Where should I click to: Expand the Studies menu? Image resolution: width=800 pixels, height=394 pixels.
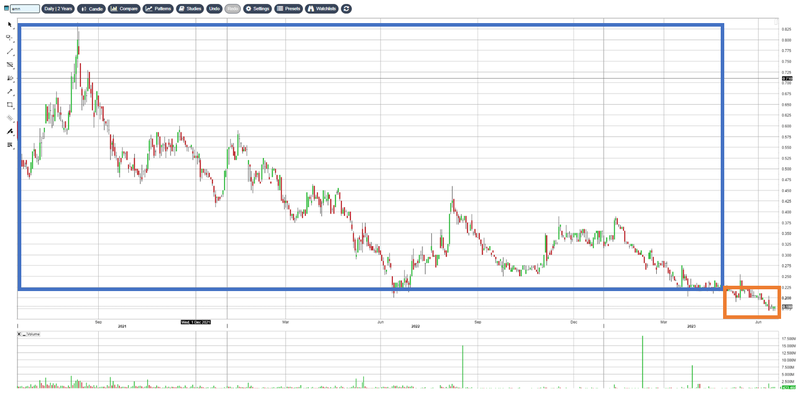190,9
